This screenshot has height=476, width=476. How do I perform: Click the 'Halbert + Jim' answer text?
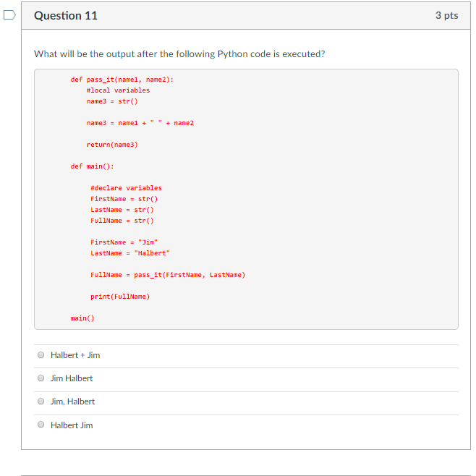[x=75, y=355]
